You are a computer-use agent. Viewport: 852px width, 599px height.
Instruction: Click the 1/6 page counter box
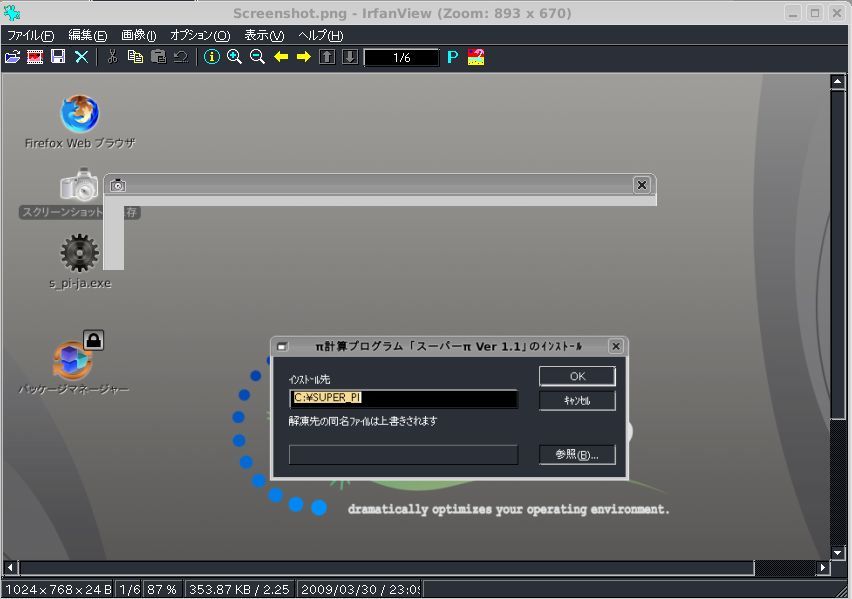pos(402,57)
